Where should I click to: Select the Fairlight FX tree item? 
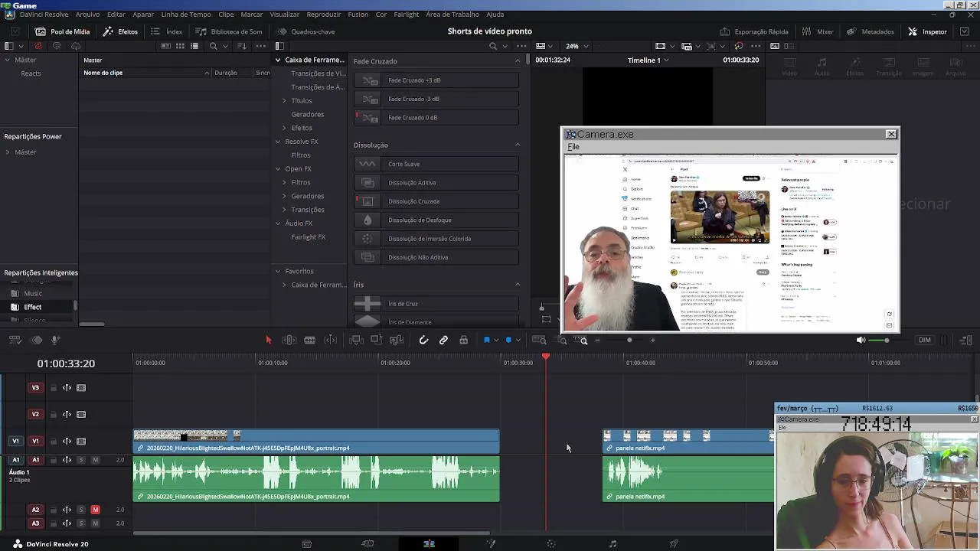point(308,237)
